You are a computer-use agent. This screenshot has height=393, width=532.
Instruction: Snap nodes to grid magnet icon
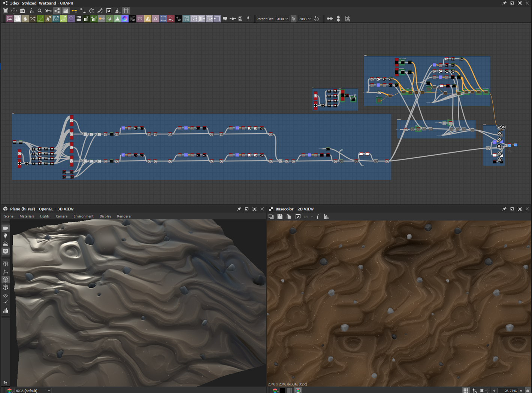coord(347,19)
